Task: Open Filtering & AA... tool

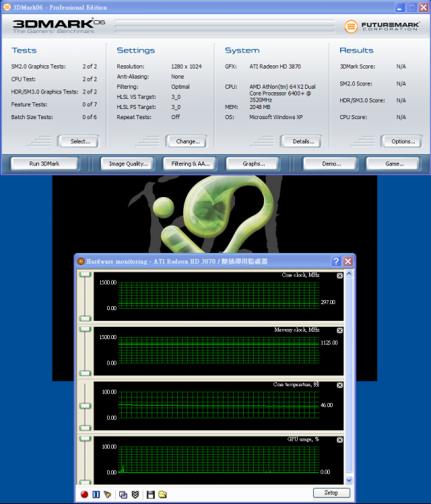Action: tap(191, 164)
